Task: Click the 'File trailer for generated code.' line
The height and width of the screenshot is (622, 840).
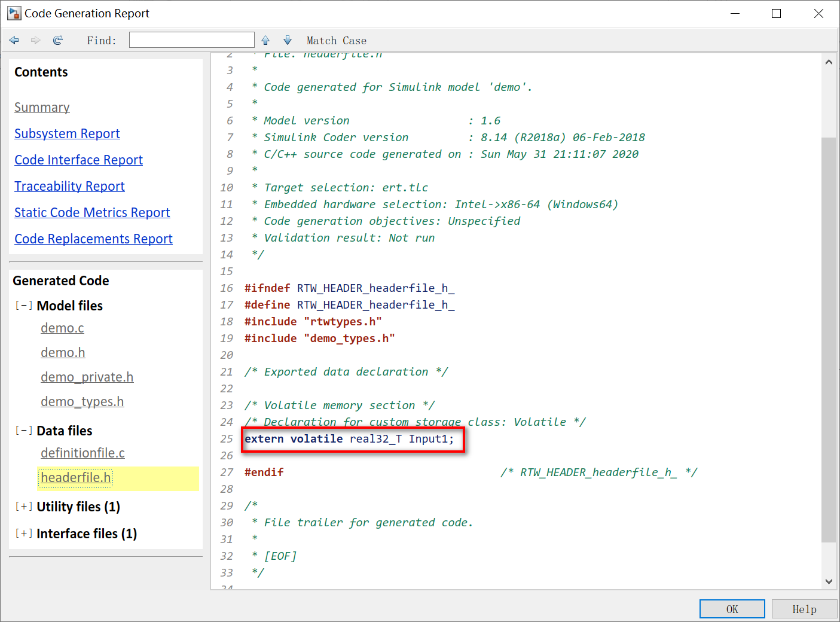Action: [362, 523]
